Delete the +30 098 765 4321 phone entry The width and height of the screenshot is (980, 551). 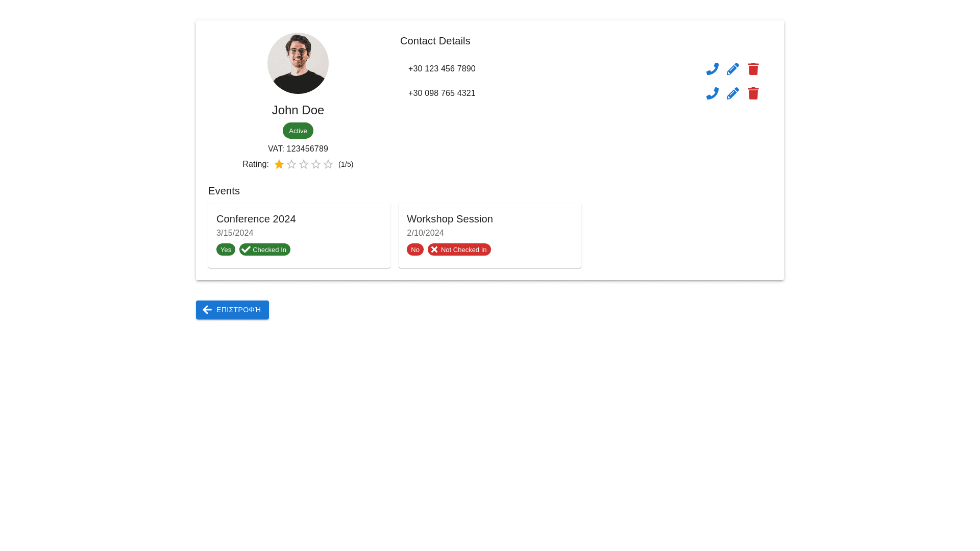point(753,93)
